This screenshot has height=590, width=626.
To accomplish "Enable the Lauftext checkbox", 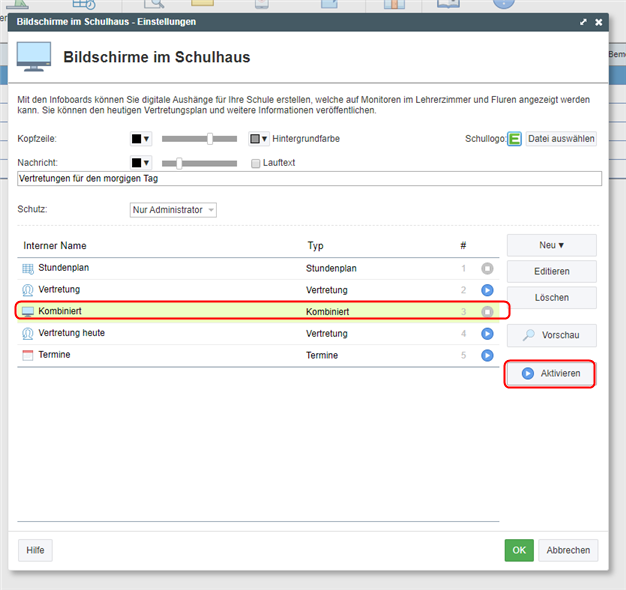I will [x=256, y=162].
